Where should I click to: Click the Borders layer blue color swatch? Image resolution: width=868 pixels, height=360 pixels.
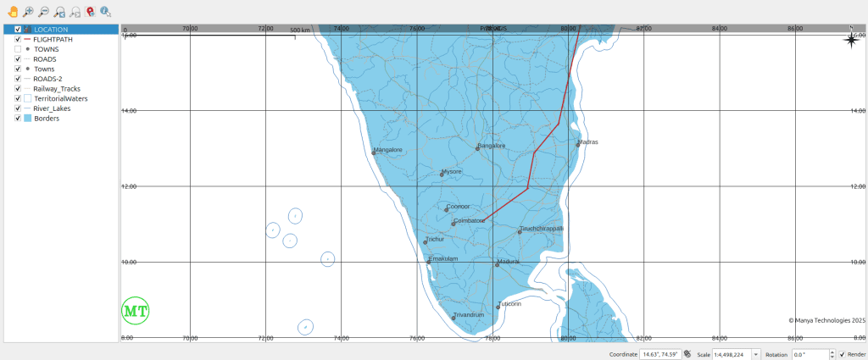[27, 119]
